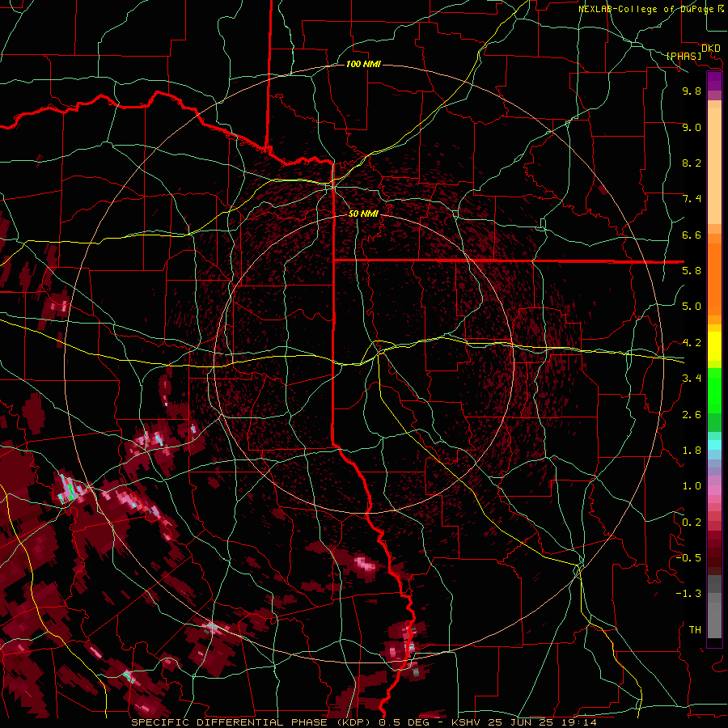
Task: Click the 9.0 legend value
Action: click(x=692, y=127)
